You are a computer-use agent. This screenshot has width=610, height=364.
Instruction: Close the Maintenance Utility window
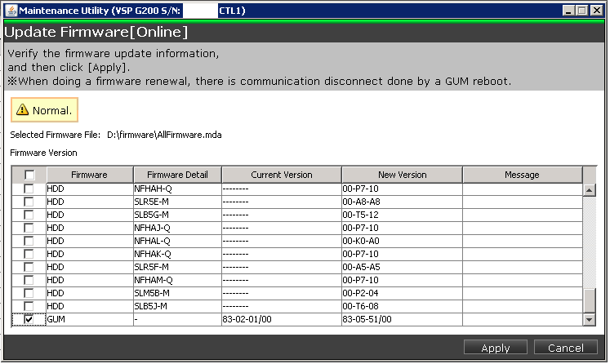(596, 11)
